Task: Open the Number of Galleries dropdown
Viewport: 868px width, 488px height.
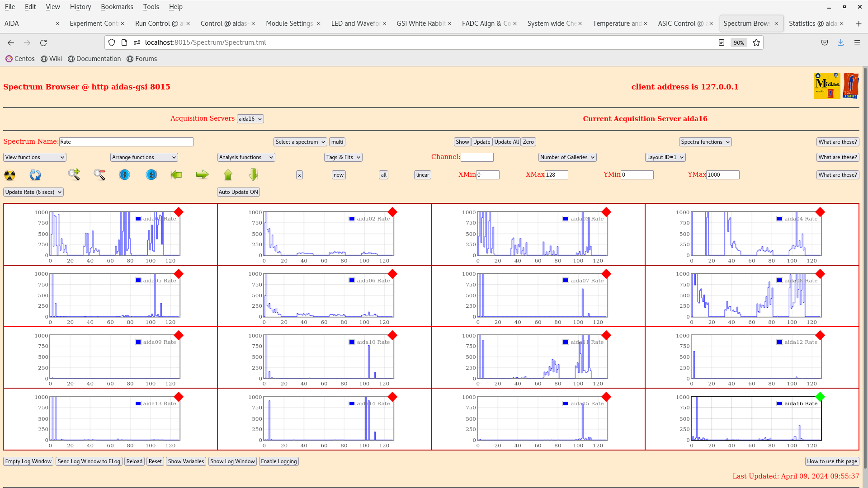Action: tap(567, 157)
